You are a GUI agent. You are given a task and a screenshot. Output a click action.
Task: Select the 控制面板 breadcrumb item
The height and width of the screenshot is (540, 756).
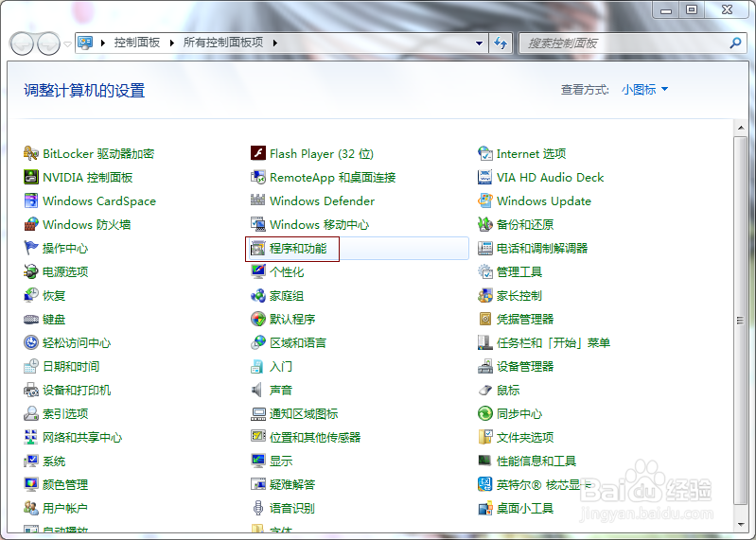[137, 43]
